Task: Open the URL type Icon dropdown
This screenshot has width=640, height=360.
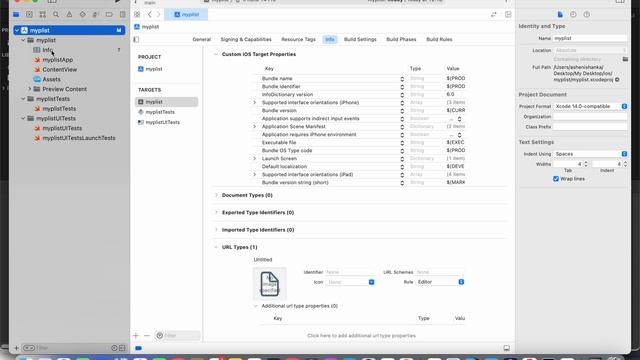Action: 350,282
